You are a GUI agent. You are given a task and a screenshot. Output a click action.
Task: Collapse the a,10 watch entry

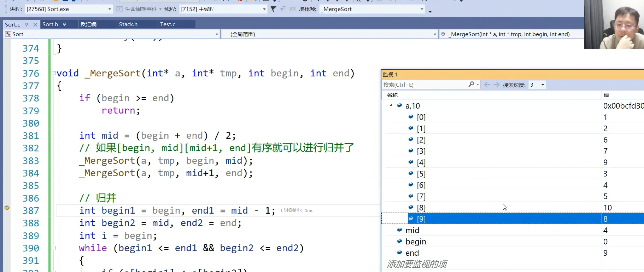click(391, 105)
